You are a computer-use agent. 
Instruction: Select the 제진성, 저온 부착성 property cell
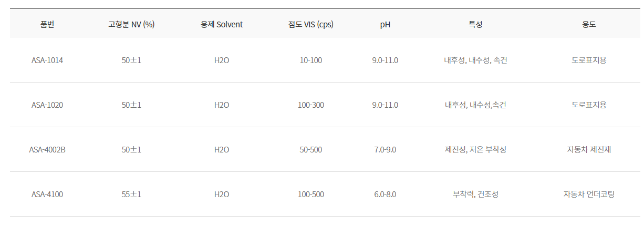pos(475,150)
